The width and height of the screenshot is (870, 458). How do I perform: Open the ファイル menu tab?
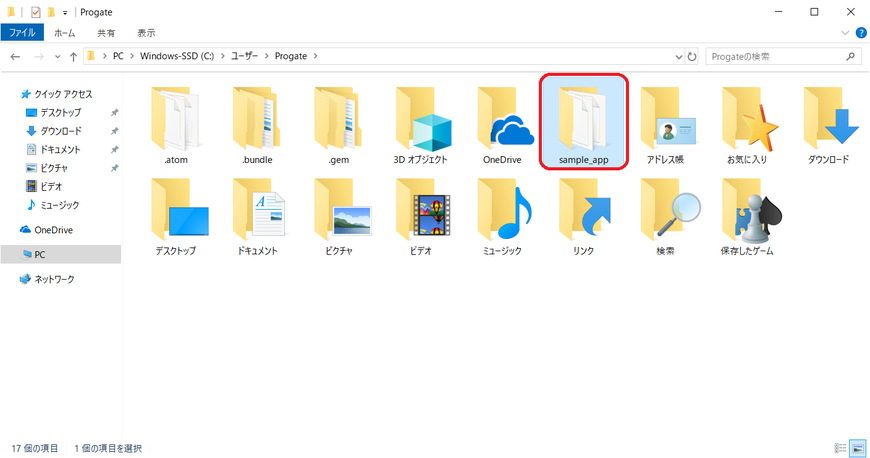(x=22, y=33)
